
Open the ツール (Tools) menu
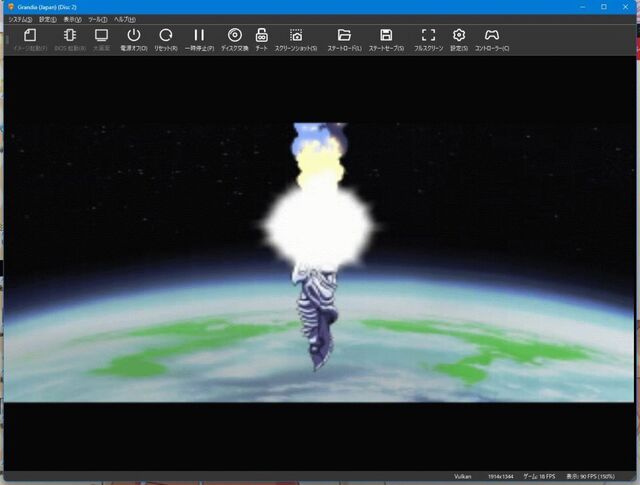98,20
